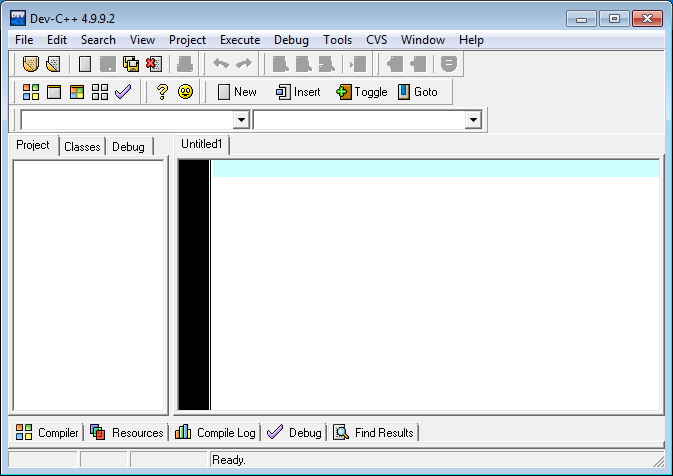
Task: Click the Add to Project toolbar icon
Action: pos(395,64)
